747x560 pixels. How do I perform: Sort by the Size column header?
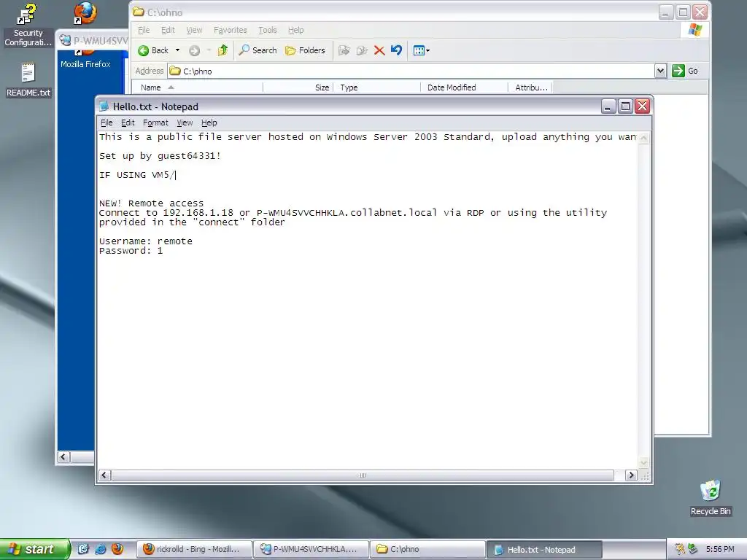pyautogui.click(x=298, y=87)
